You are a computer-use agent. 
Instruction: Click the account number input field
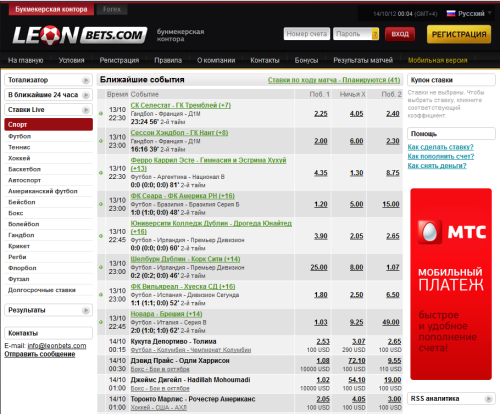point(307,34)
